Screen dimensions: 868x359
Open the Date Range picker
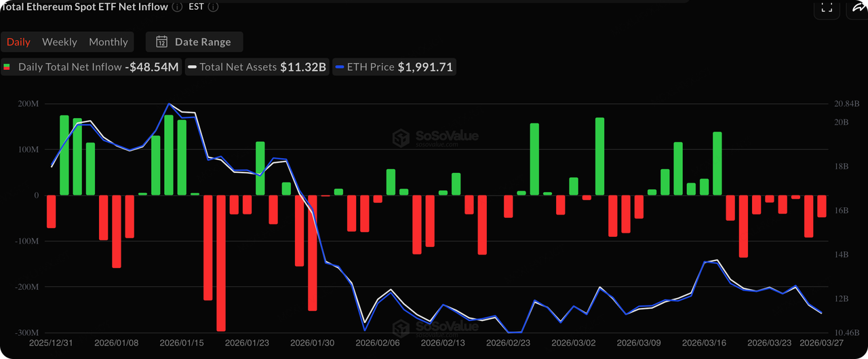pyautogui.click(x=202, y=42)
